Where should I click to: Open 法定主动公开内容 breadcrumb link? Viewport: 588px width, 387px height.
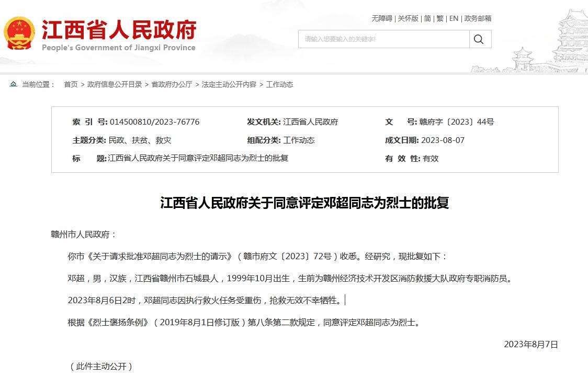229,84
